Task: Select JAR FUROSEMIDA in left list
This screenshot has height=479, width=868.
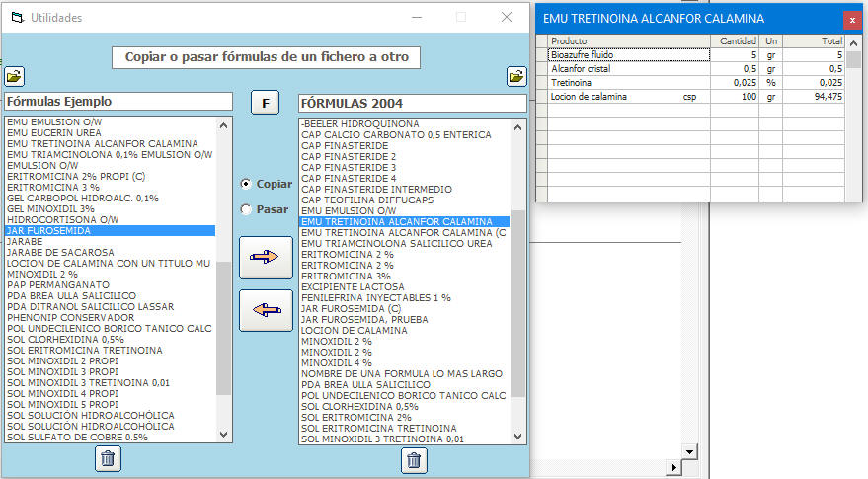Action: 111,231
